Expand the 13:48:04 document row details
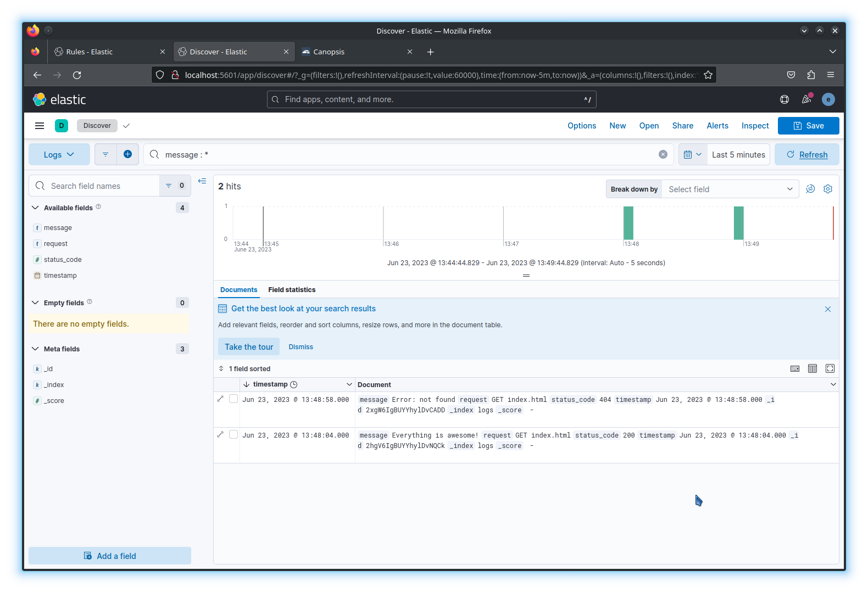Screen dimensions: 868x593 click(x=220, y=434)
